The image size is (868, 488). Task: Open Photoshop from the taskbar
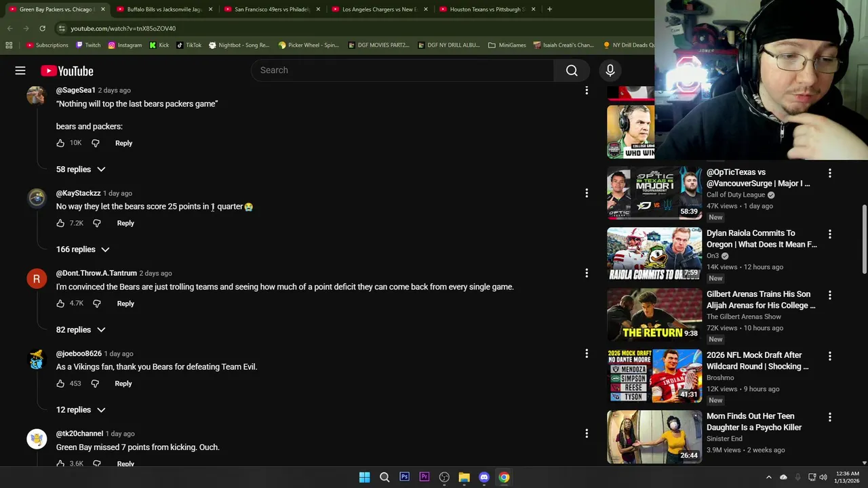404,477
